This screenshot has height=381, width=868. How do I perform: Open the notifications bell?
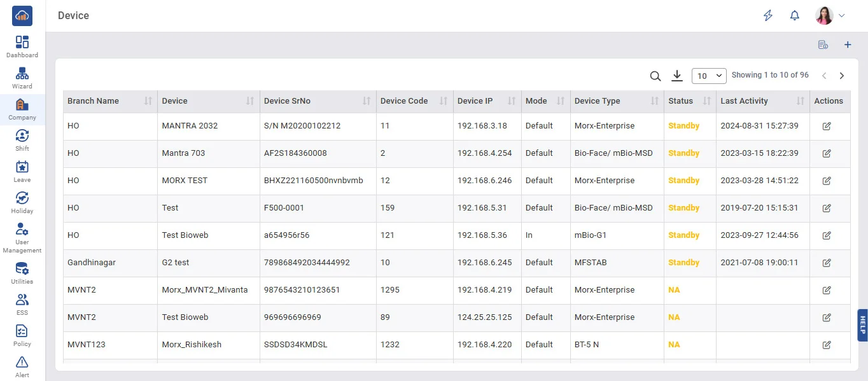click(x=794, y=16)
